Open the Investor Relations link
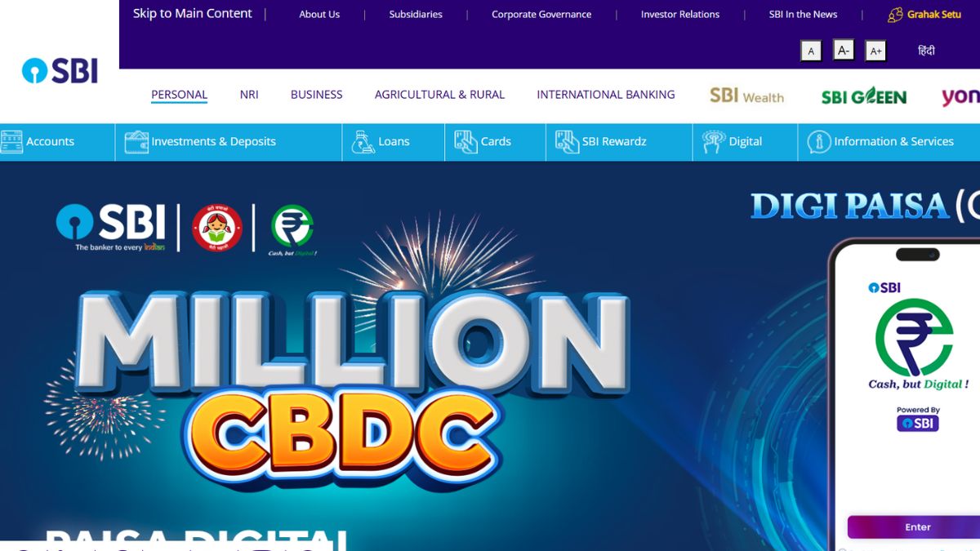This screenshot has height=551, width=980. (680, 15)
